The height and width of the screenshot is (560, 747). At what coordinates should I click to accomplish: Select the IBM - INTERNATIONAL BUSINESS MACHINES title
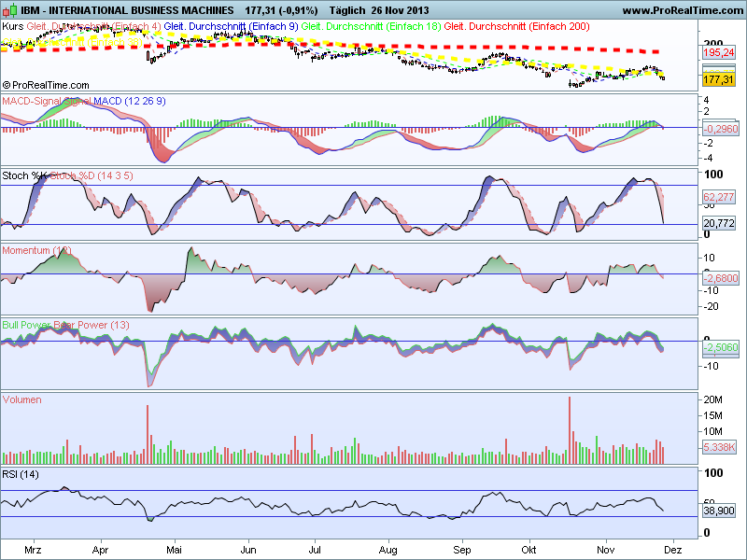click(x=127, y=10)
